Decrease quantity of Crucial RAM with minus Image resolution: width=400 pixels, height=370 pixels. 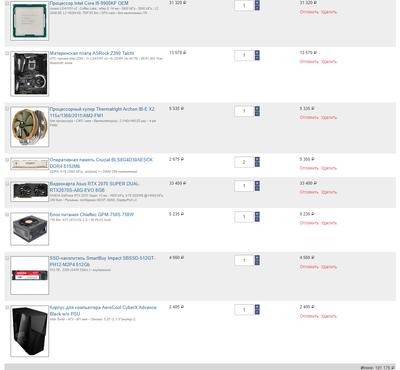257,165
